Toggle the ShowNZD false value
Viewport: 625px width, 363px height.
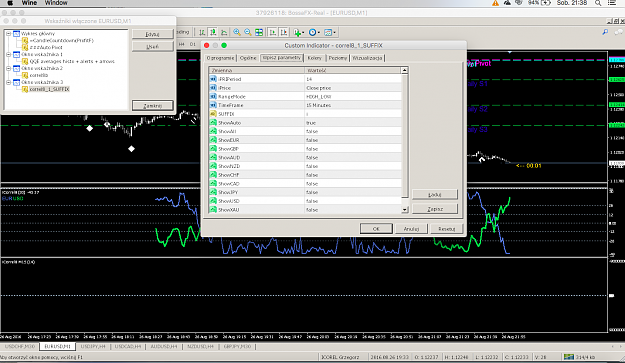click(x=353, y=167)
